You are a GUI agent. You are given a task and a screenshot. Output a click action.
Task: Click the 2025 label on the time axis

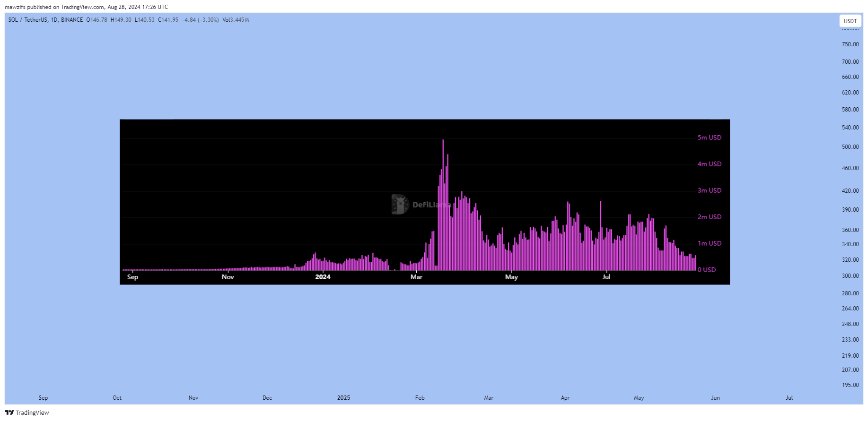point(343,398)
